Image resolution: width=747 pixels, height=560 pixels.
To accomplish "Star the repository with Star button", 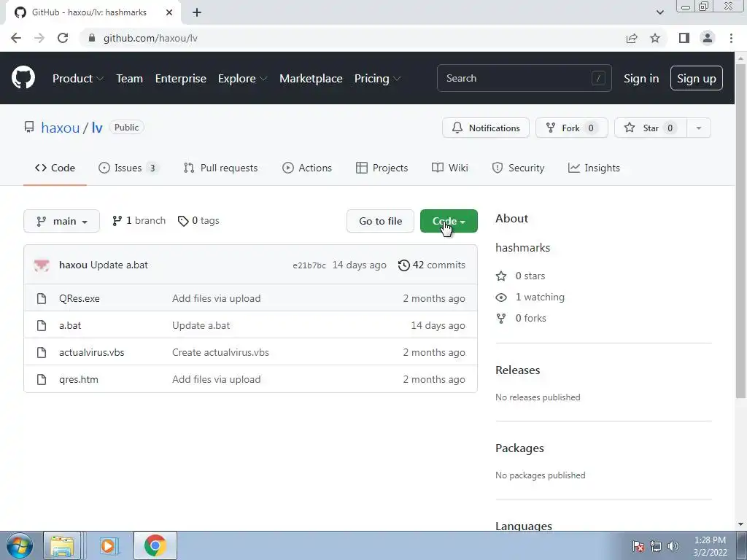I will pos(650,128).
